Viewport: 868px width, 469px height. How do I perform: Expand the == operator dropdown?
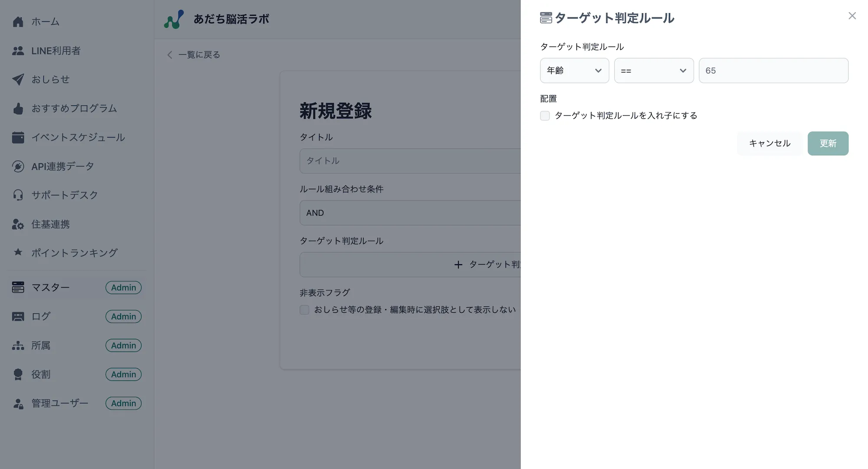pyautogui.click(x=654, y=70)
